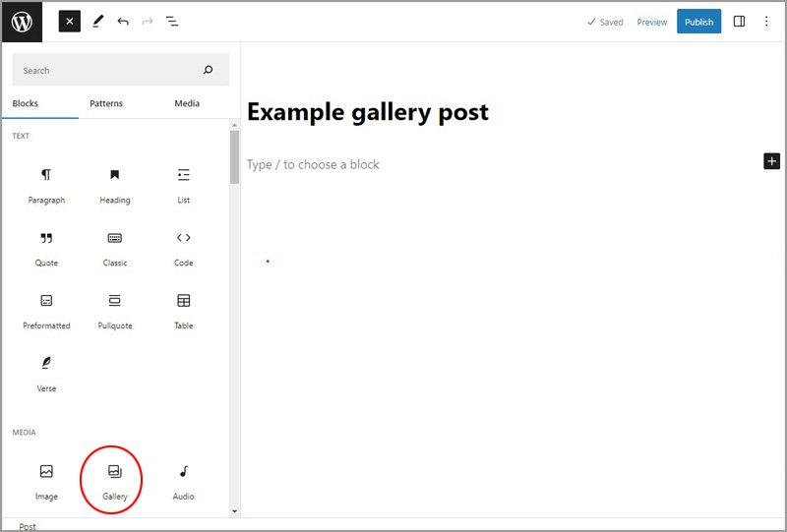787x532 pixels.
Task: Switch to the Media tab
Action: [187, 103]
